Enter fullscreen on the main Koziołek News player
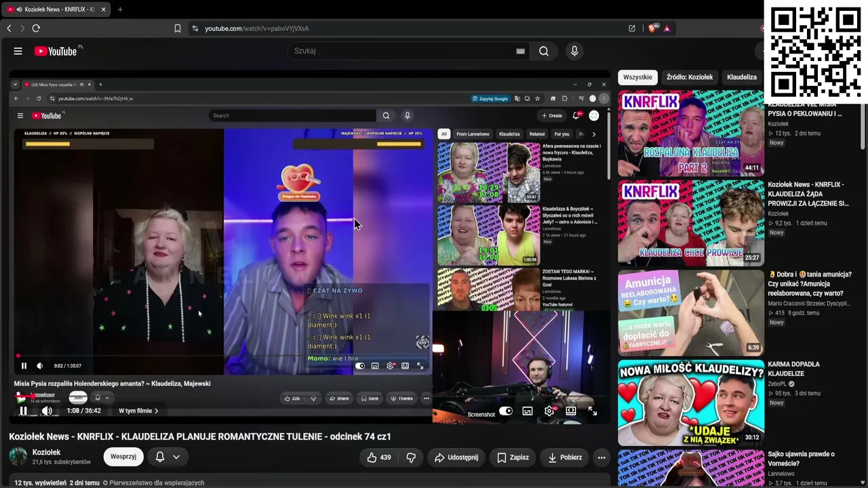 (x=593, y=411)
